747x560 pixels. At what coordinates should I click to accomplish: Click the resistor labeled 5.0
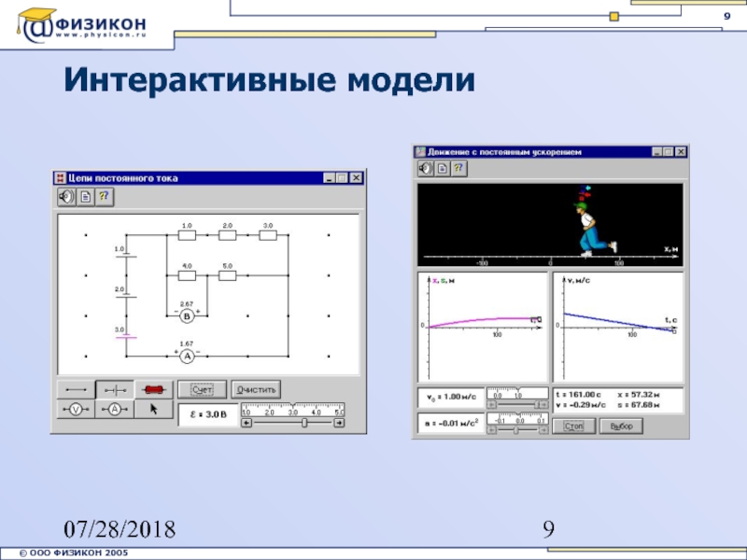pos(227,275)
